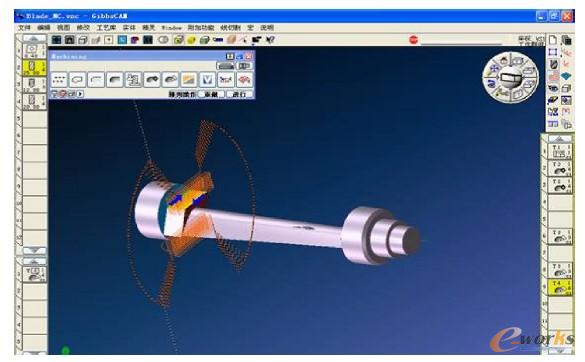Click the 进行 (Do It) button in Machining palette
Screen dimensions: 585x362
point(240,94)
